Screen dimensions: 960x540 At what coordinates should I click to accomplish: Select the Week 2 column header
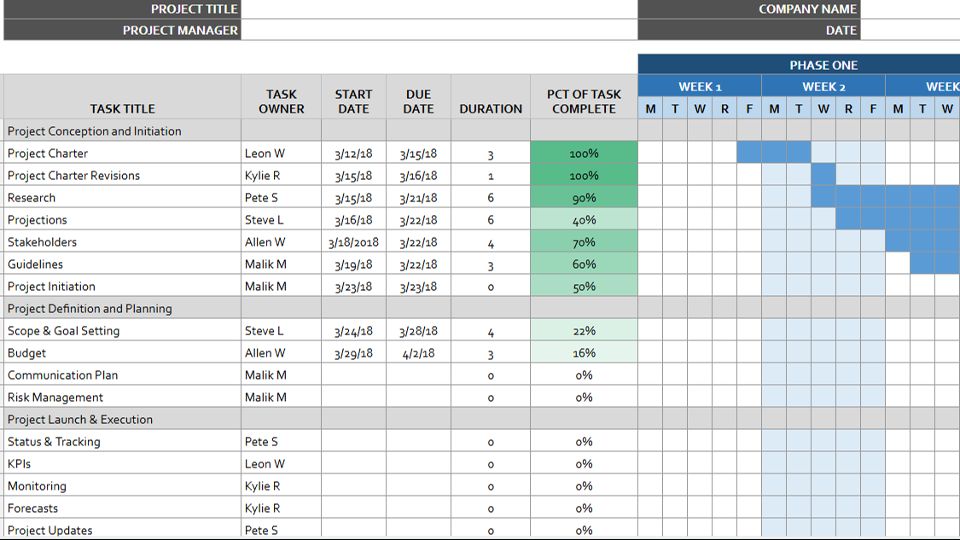(x=823, y=87)
